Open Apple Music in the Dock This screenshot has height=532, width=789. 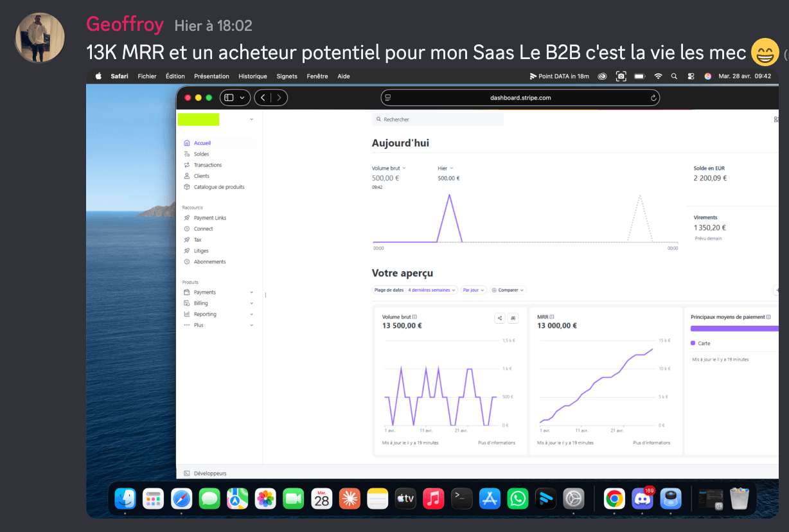click(434, 498)
